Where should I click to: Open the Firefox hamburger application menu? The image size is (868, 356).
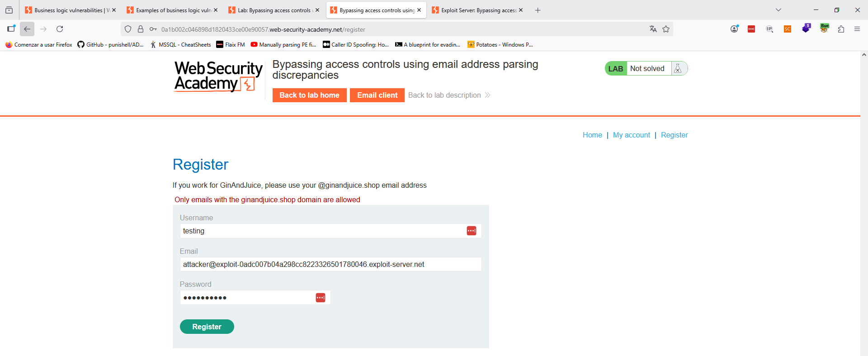point(857,29)
